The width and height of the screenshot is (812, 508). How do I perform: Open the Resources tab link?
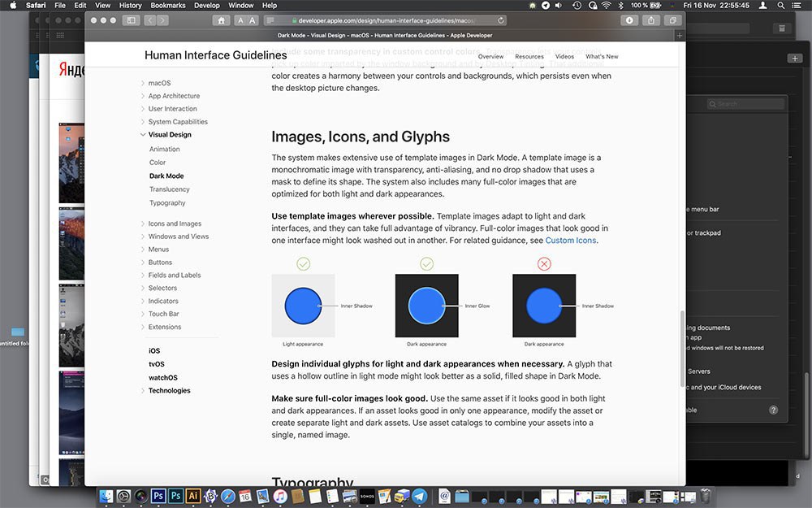point(529,57)
